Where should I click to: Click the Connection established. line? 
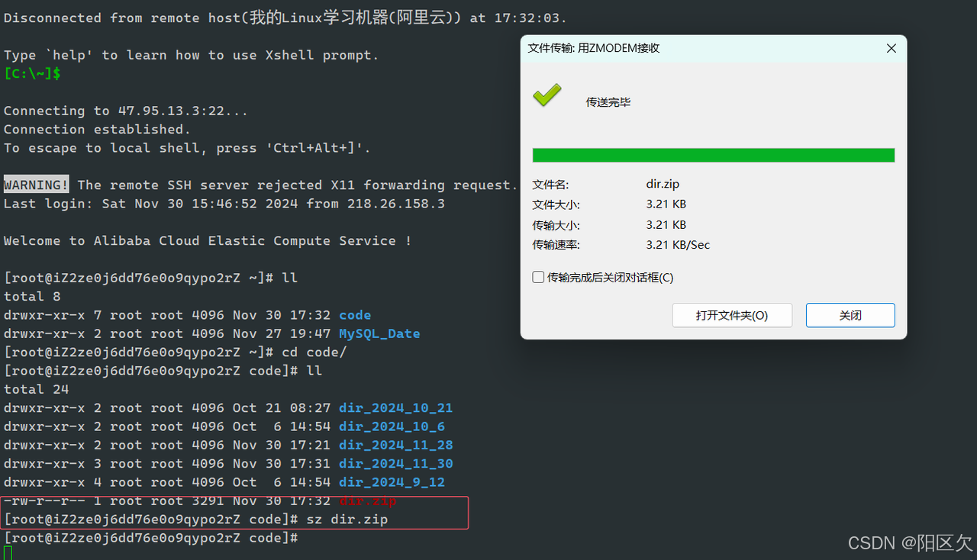coord(98,130)
